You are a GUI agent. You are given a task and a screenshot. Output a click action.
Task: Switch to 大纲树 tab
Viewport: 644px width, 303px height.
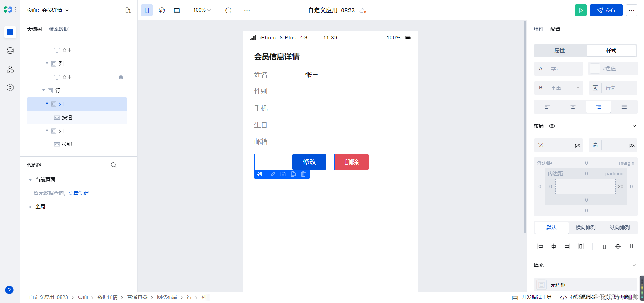point(34,29)
